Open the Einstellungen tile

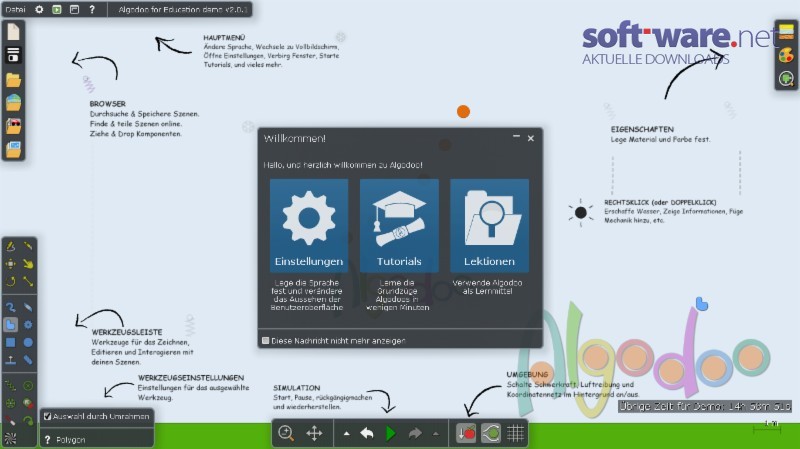tap(309, 225)
